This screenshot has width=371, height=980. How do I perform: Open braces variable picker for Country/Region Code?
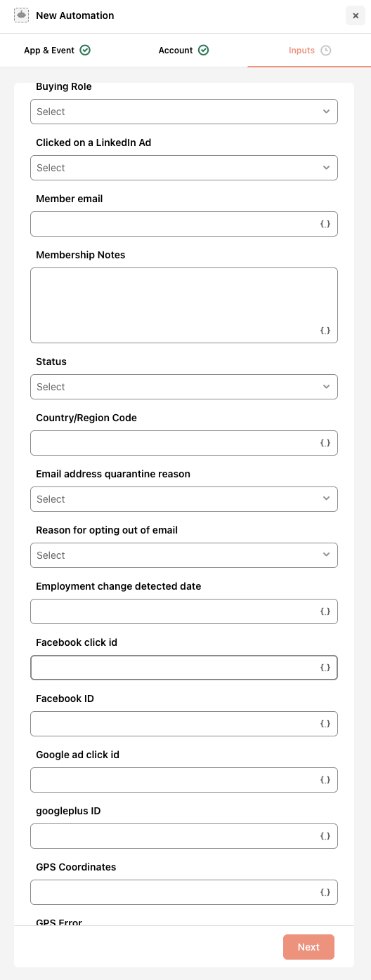pos(325,443)
